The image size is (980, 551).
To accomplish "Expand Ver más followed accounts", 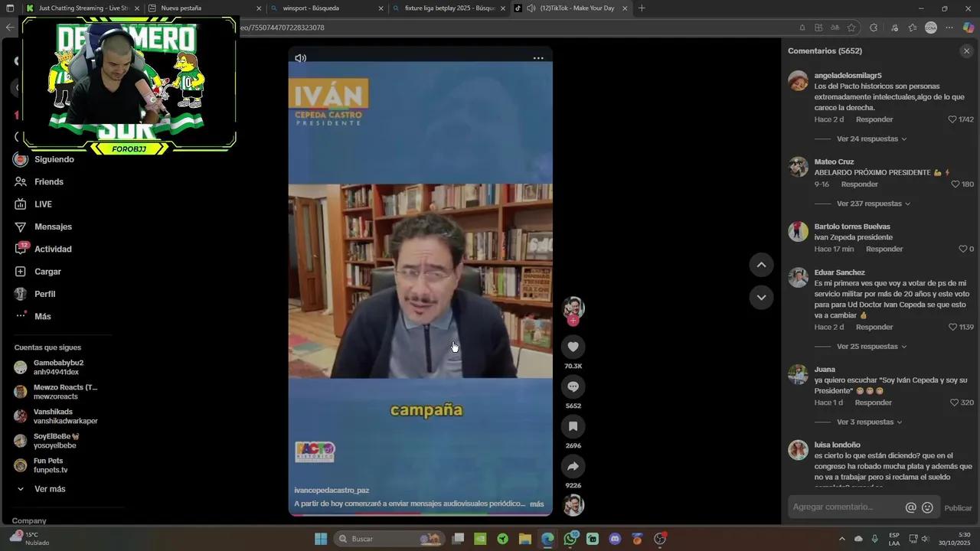I will [x=50, y=489].
